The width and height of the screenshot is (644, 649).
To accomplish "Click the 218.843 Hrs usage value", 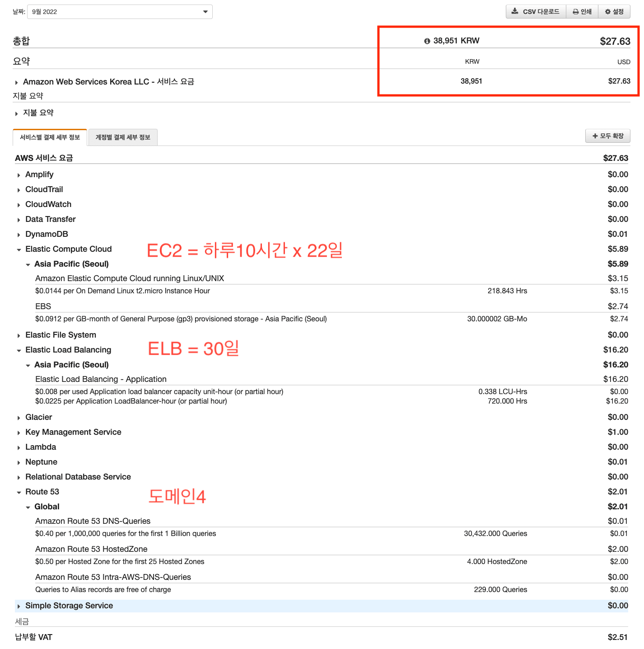I will pyautogui.click(x=507, y=291).
